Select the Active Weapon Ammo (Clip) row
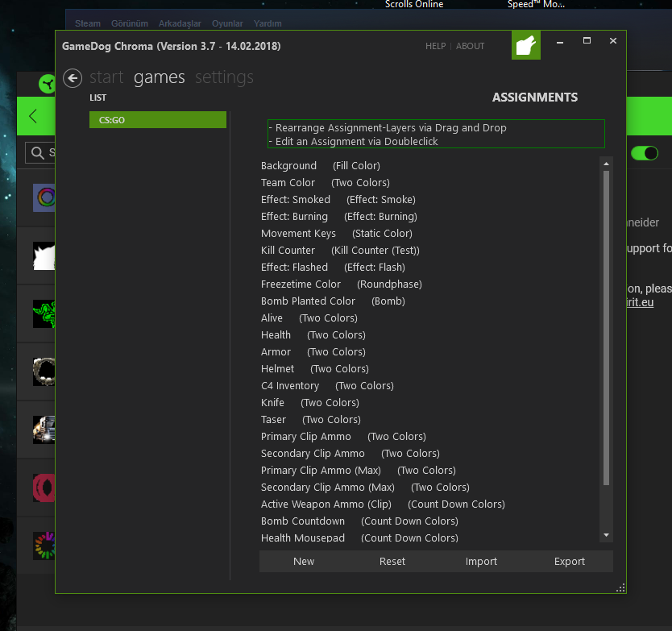Viewport: 672px width, 631px height. 383,504
